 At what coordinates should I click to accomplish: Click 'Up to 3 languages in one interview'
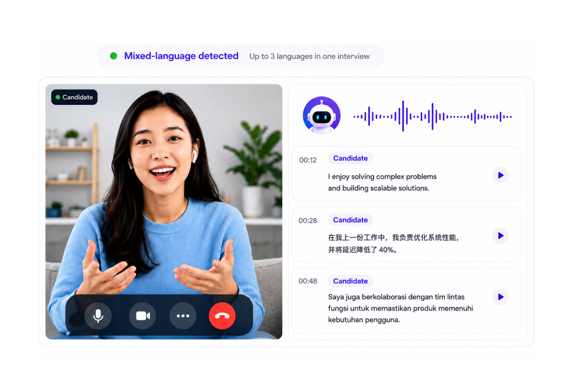309,56
